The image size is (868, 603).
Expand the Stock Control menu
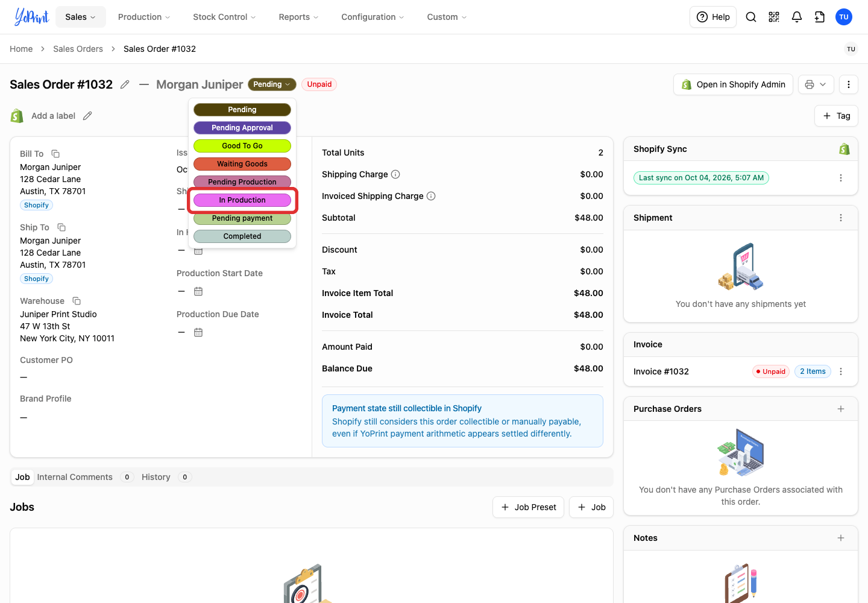point(224,17)
